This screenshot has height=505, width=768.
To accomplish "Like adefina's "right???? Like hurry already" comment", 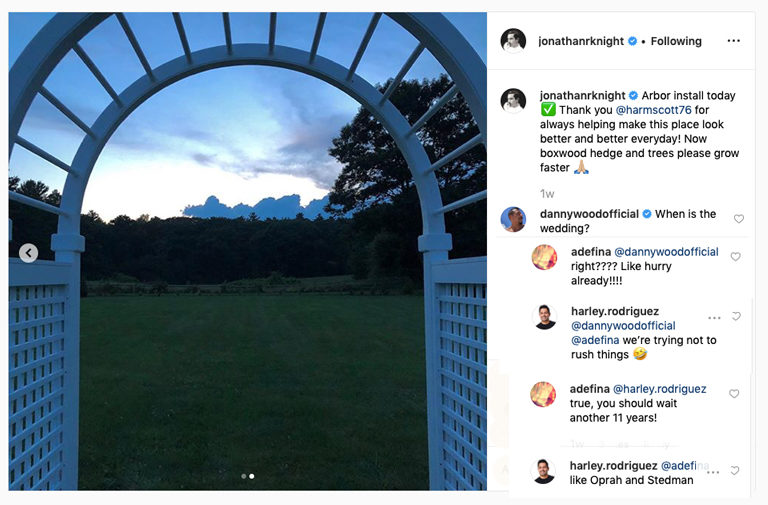I will click(735, 257).
